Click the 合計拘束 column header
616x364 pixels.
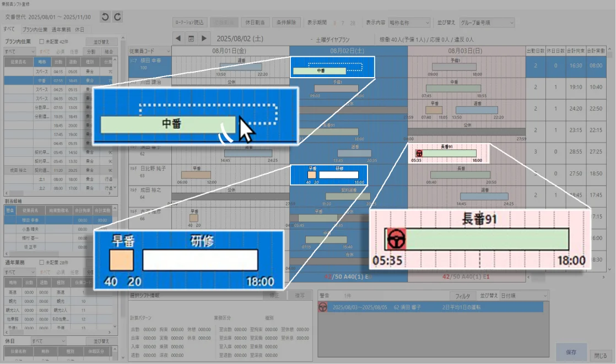pos(576,51)
